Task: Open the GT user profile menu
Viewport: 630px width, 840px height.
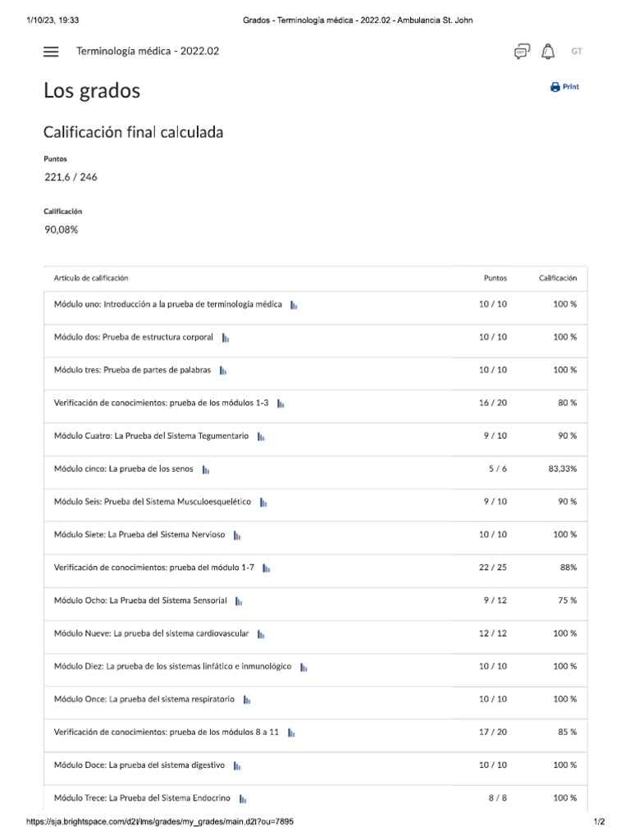Action: (577, 52)
